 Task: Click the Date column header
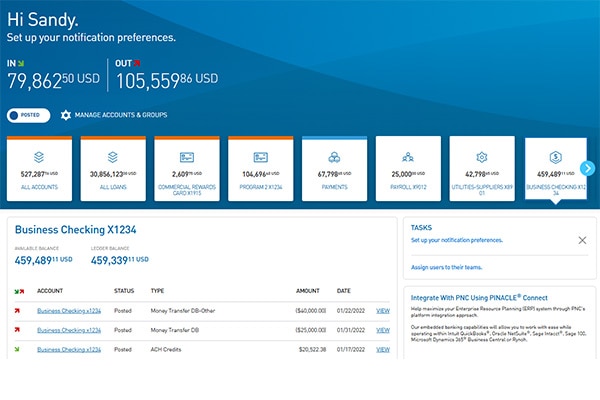pos(344,291)
